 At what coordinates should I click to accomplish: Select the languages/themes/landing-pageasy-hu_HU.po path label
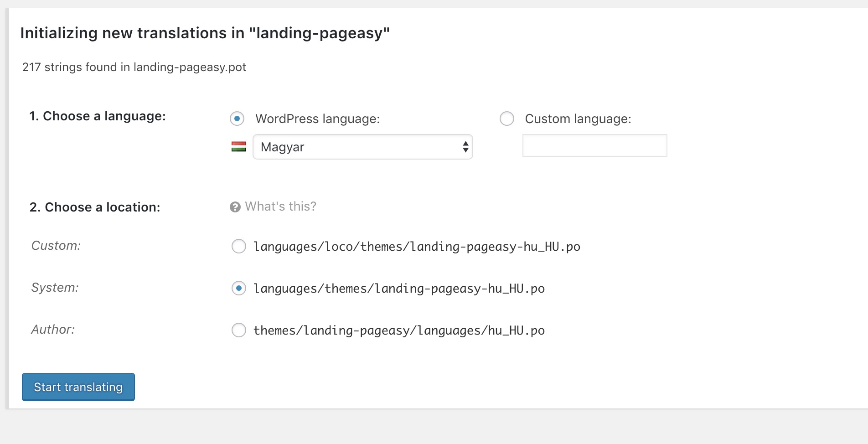point(399,289)
